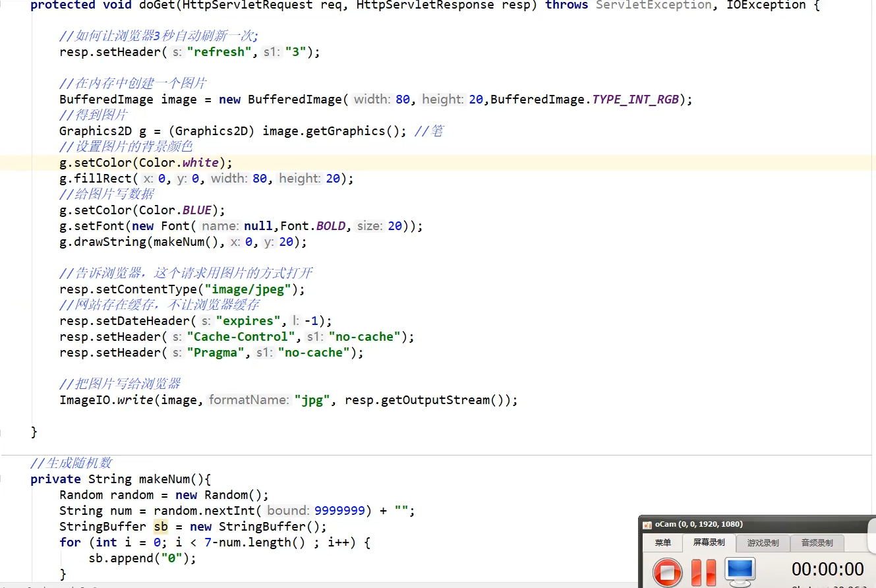Switch to the 音频录制 tab

pos(817,543)
